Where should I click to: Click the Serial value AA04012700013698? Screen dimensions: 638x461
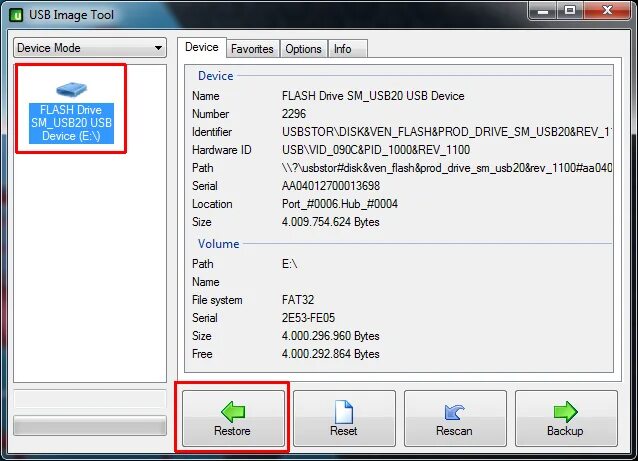[331, 186]
